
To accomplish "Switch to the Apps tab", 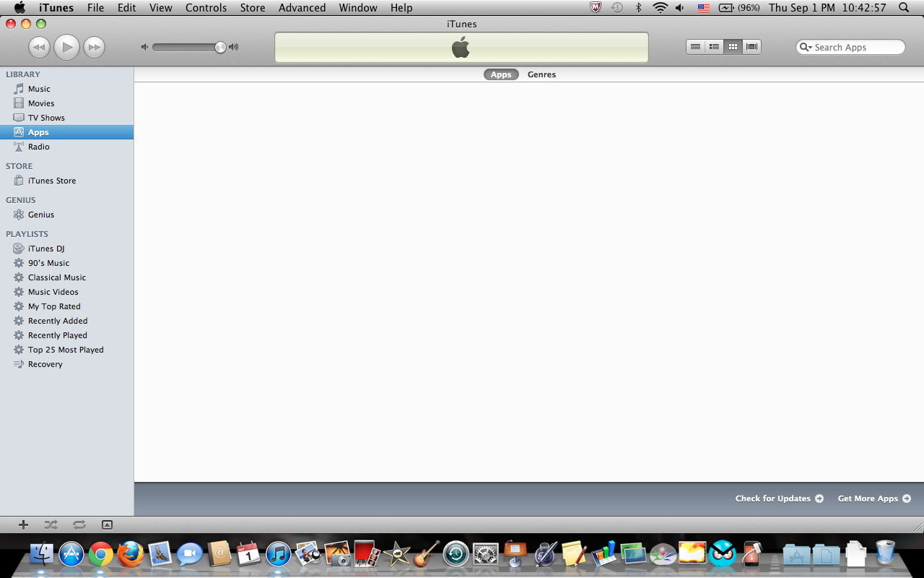I will [501, 74].
